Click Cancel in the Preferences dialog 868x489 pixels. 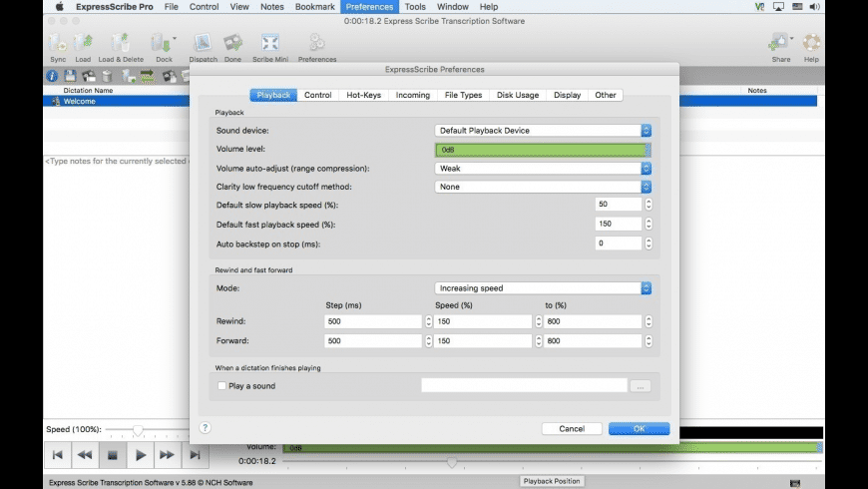coord(572,429)
